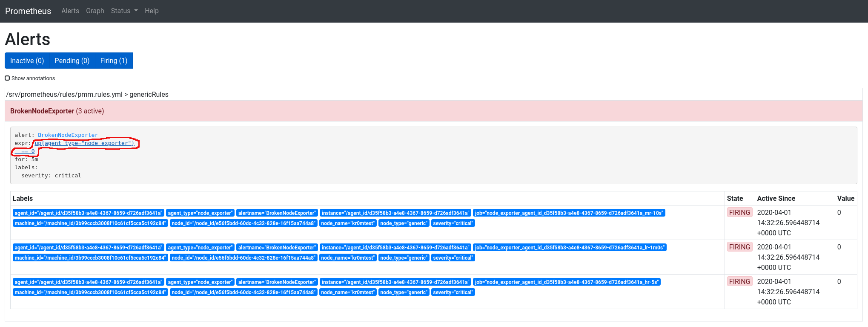Click the third row's FIRING state badge
868x327 pixels.
click(739, 281)
